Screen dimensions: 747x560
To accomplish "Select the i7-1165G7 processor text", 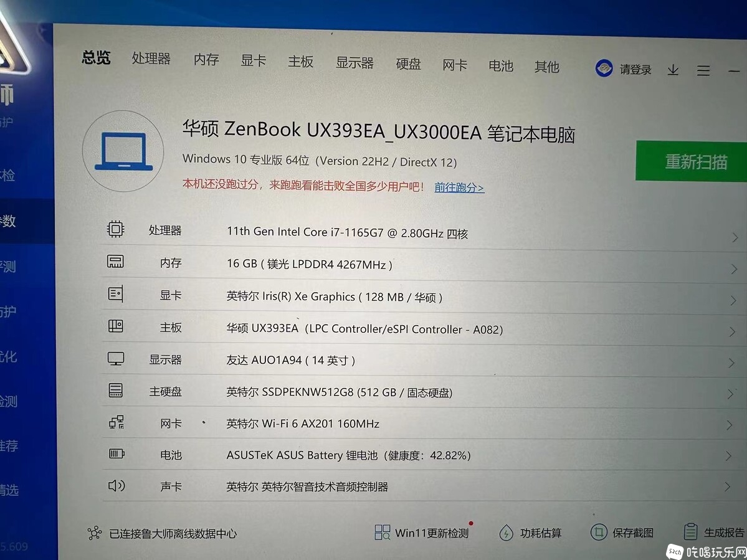I will (347, 232).
